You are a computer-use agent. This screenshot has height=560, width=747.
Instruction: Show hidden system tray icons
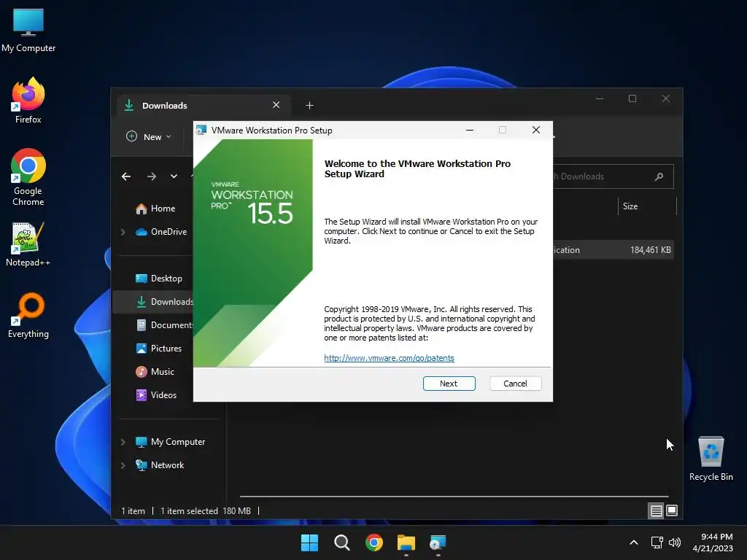coord(634,542)
